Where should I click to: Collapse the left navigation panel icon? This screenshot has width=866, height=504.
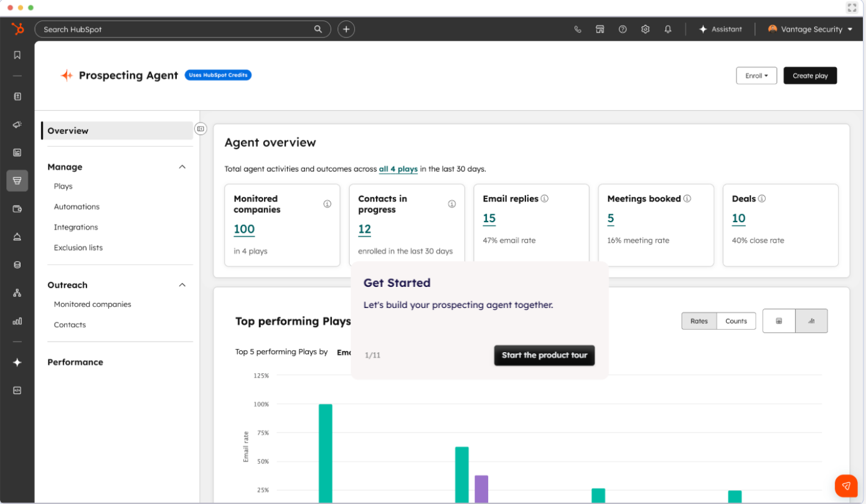[x=200, y=129]
